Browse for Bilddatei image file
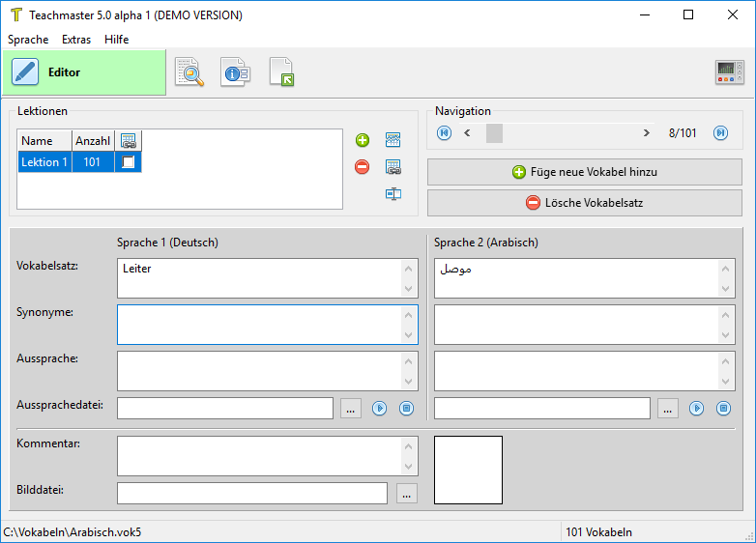756x543 pixels. pyautogui.click(x=406, y=494)
